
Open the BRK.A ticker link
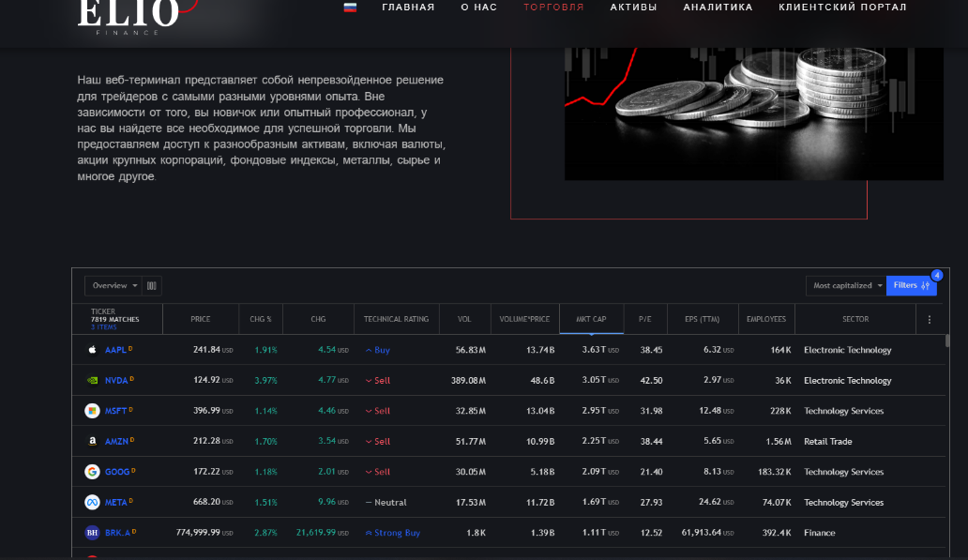(x=117, y=532)
